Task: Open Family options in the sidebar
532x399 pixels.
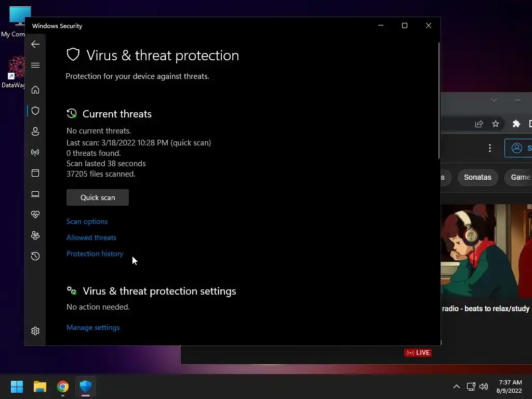Action: tap(35, 235)
